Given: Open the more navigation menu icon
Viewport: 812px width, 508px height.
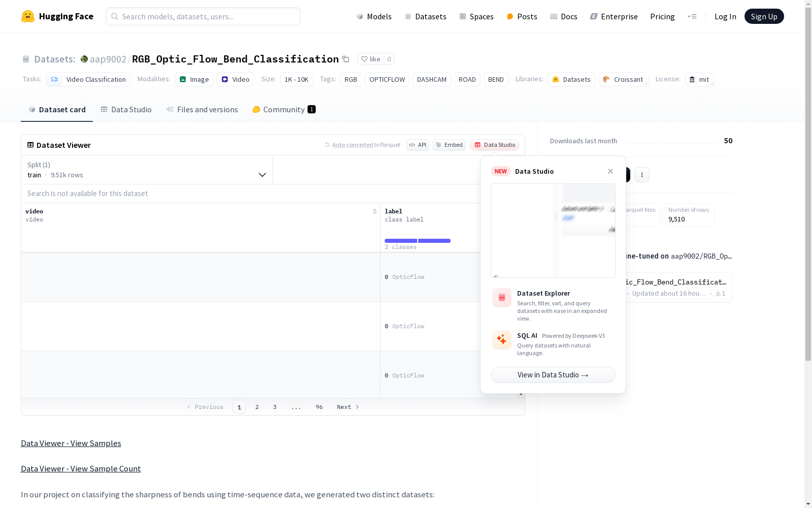Looking at the screenshot, I should point(692,16).
